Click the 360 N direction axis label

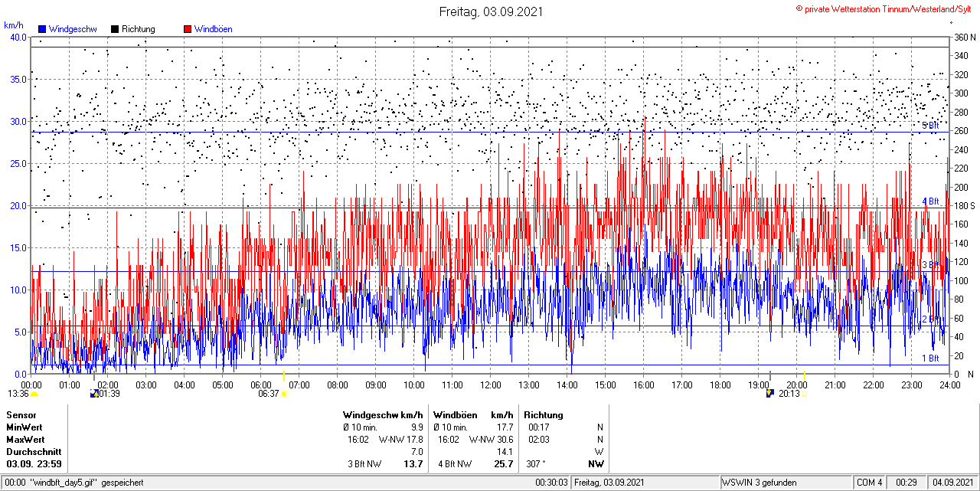pyautogui.click(x=965, y=37)
